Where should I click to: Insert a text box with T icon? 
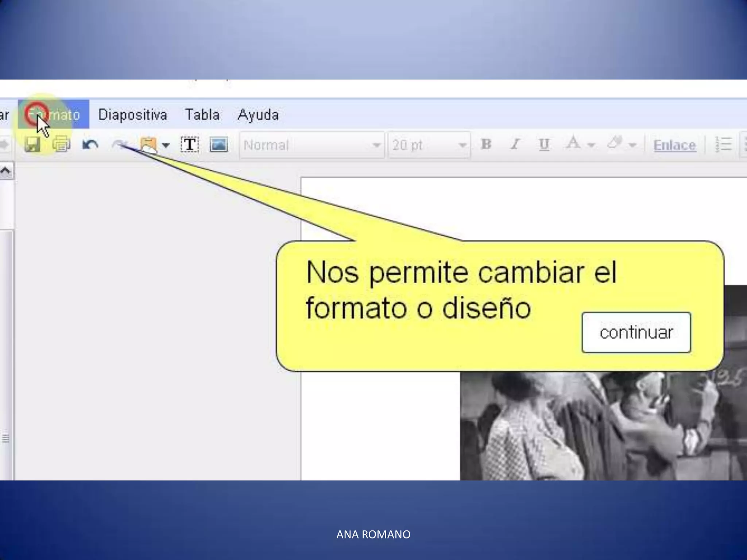point(190,145)
